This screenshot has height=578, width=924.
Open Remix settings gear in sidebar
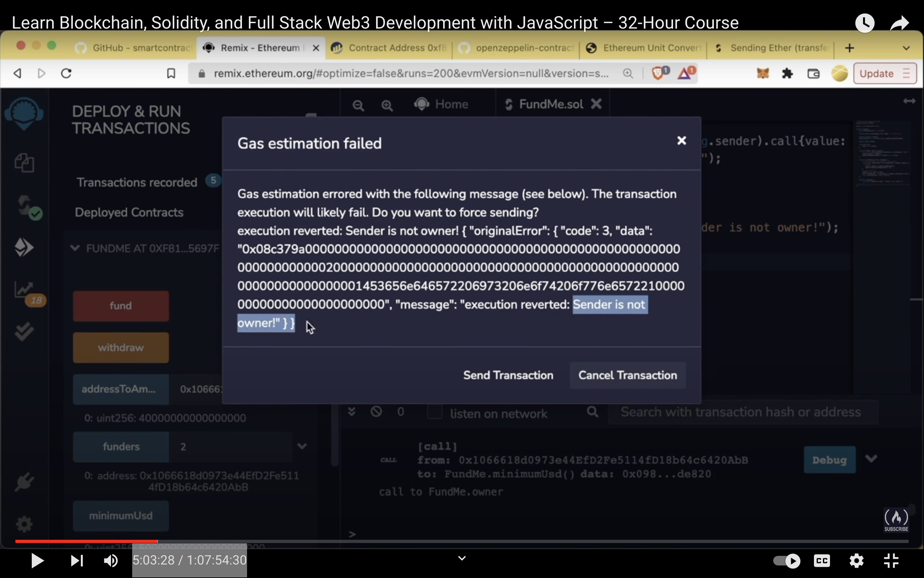pyautogui.click(x=24, y=524)
